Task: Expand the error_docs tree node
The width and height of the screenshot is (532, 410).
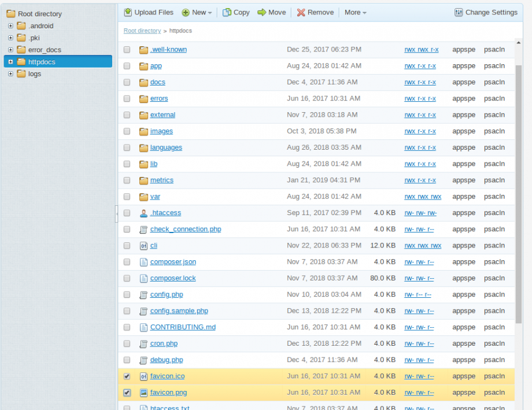Action: coord(10,50)
